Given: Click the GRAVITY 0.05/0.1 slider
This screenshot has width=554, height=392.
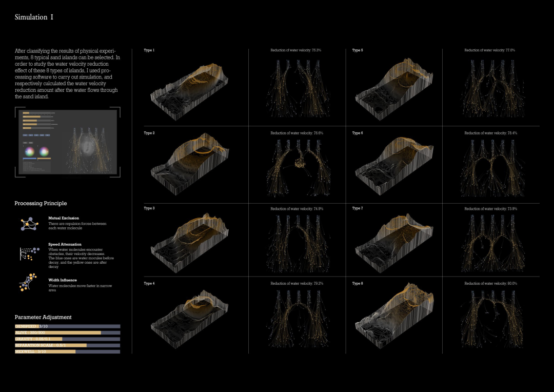Looking at the screenshot, I should pyautogui.click(x=67, y=339).
